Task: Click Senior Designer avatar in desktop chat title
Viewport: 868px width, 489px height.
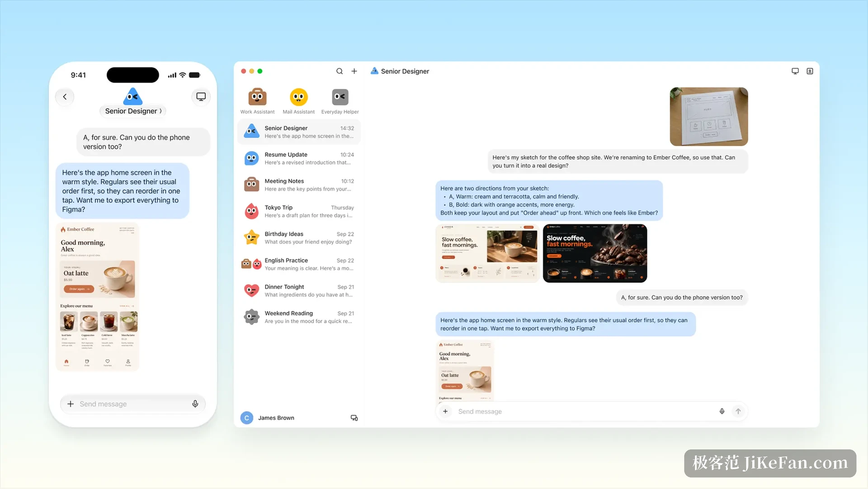Action: point(374,71)
